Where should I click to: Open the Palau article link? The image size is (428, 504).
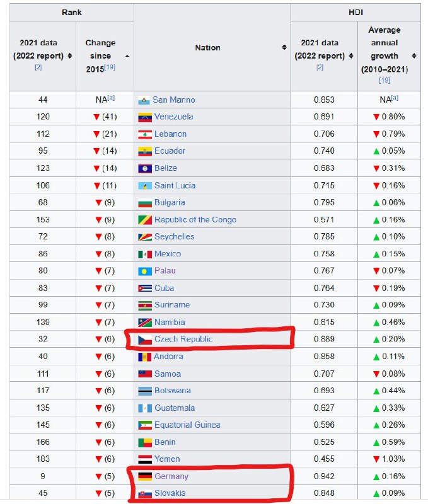[x=165, y=271]
